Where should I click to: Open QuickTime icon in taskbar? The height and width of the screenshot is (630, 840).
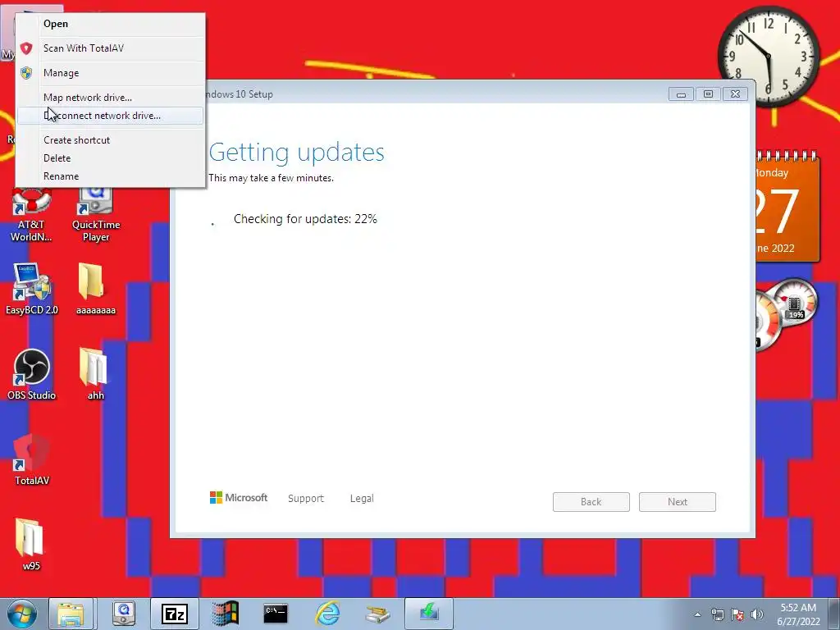coord(124,614)
